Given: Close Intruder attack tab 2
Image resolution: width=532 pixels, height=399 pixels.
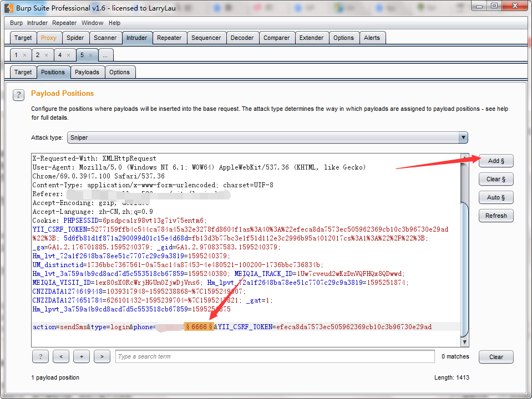Looking at the screenshot, I should coord(46,55).
